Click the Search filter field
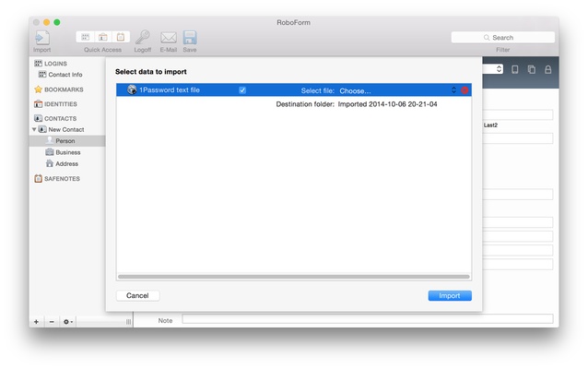Screen dimensions: 588x369 click(503, 38)
